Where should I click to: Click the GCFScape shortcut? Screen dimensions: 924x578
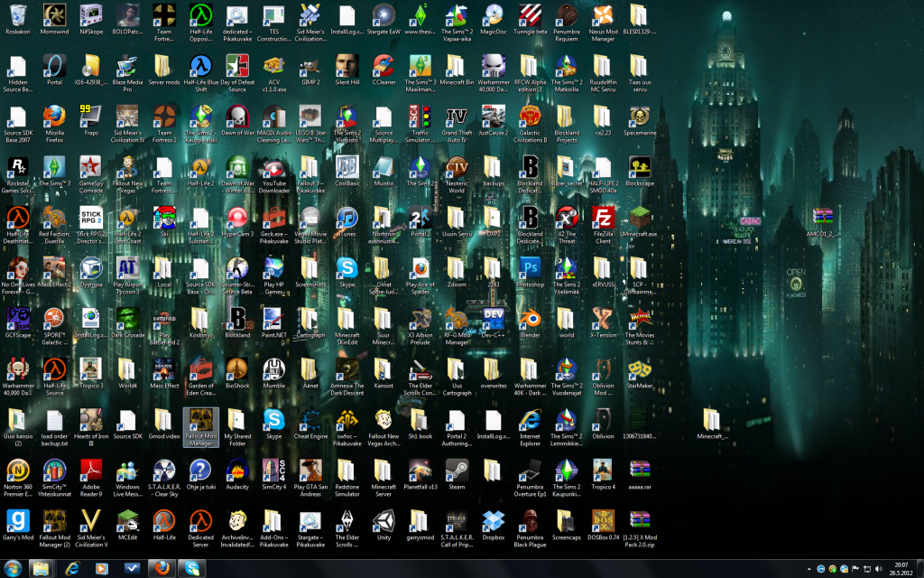18,324
